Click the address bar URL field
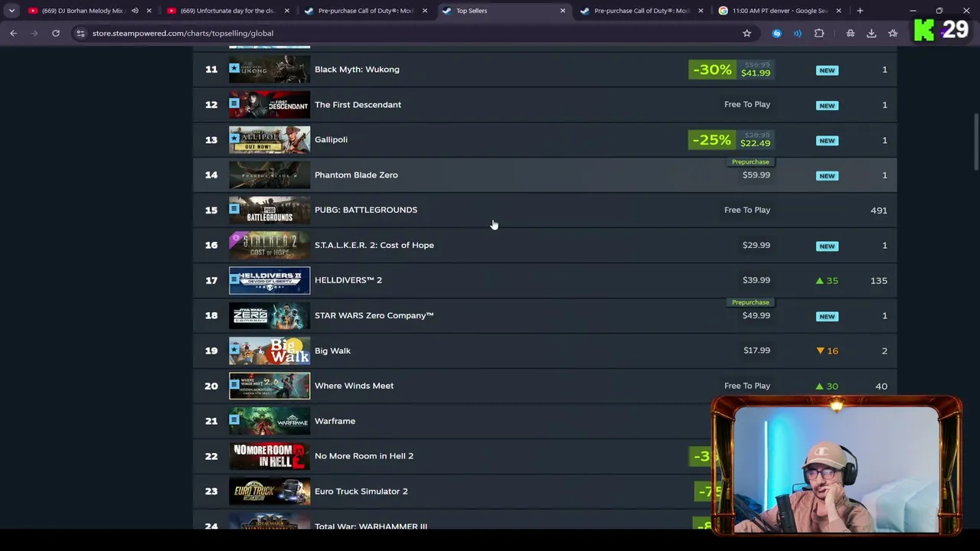980x551 pixels. pos(413,33)
